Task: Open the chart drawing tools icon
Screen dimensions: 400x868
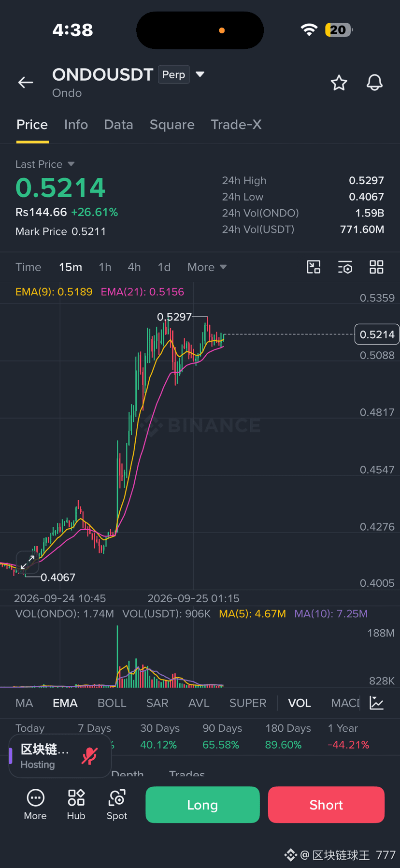Action: [314, 267]
